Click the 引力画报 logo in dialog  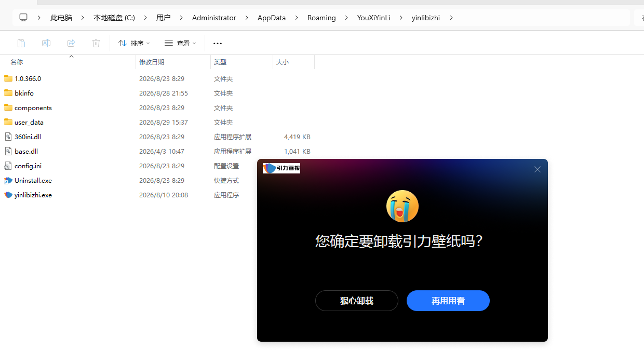[281, 168]
